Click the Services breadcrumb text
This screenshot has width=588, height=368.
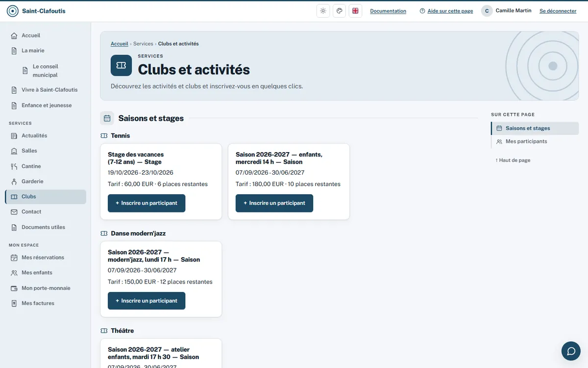coord(143,44)
